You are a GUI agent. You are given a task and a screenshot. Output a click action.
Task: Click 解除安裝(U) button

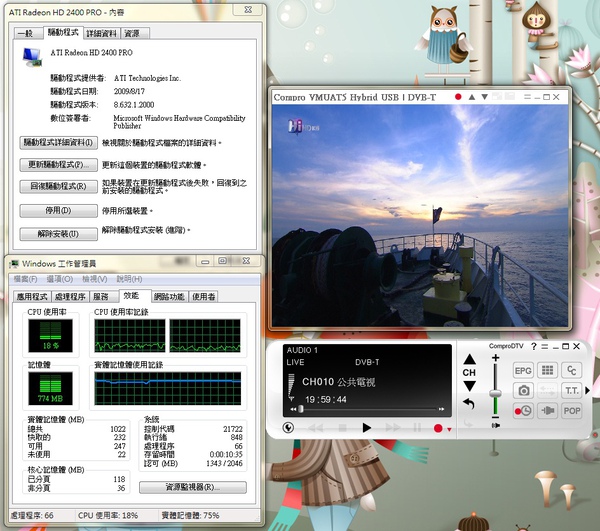59,234
